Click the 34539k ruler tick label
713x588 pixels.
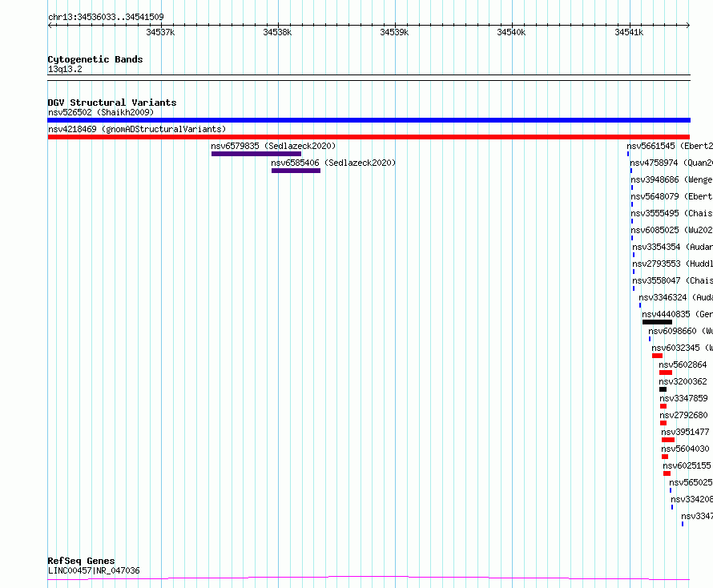[x=394, y=32]
